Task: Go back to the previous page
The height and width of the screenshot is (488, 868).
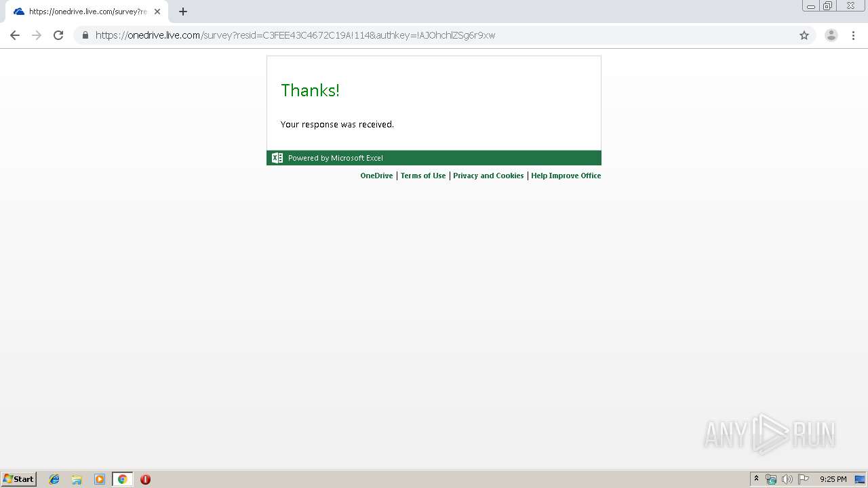Action: [x=15, y=35]
